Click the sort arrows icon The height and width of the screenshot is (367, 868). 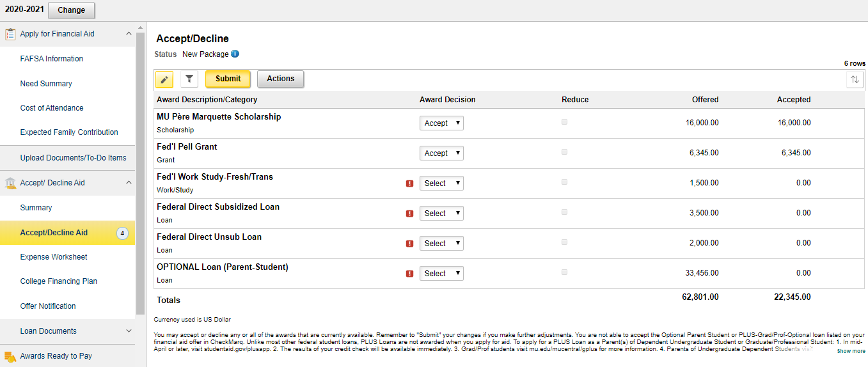coord(855,79)
